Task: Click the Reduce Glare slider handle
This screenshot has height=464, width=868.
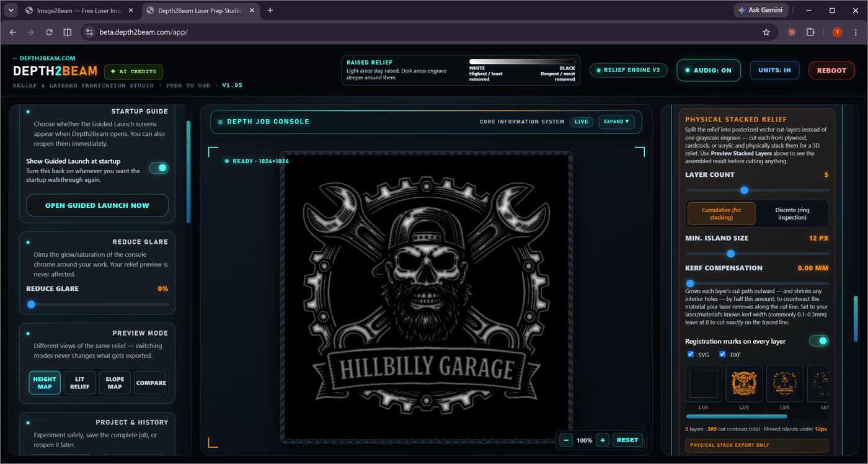Action: (31, 305)
